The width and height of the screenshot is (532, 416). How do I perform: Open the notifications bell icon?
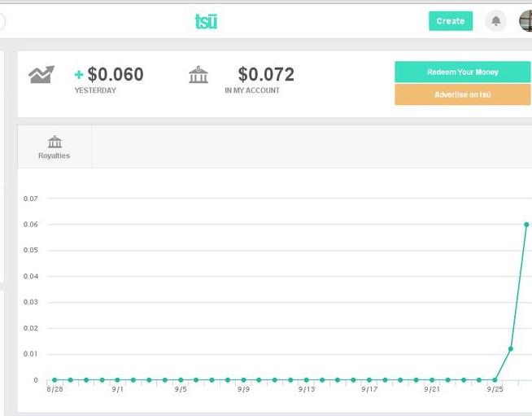(495, 21)
